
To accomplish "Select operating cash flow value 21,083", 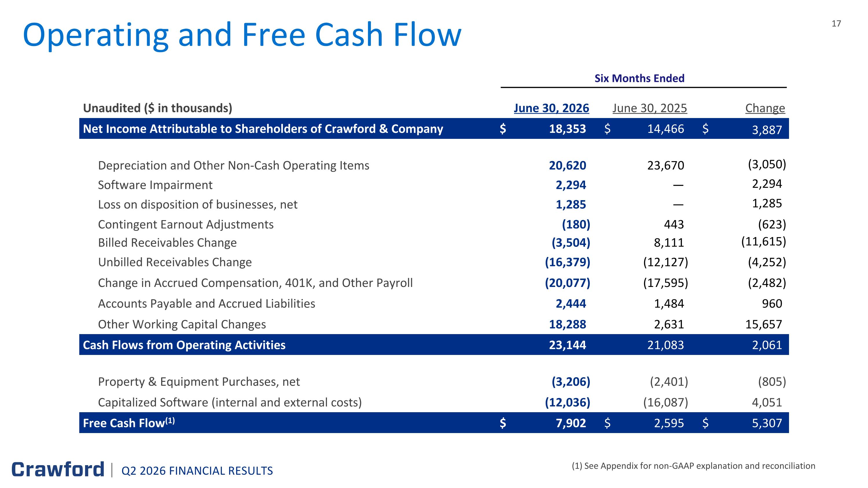I will (665, 345).
